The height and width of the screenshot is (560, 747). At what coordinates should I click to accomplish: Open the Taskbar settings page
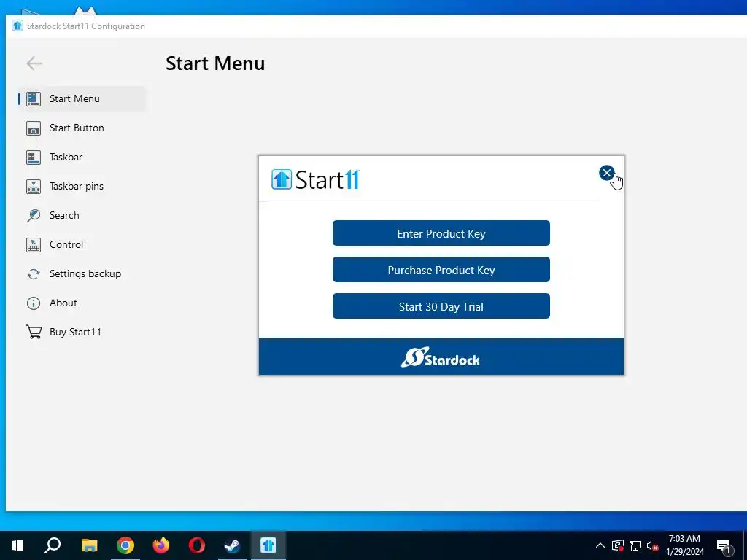[x=66, y=157]
